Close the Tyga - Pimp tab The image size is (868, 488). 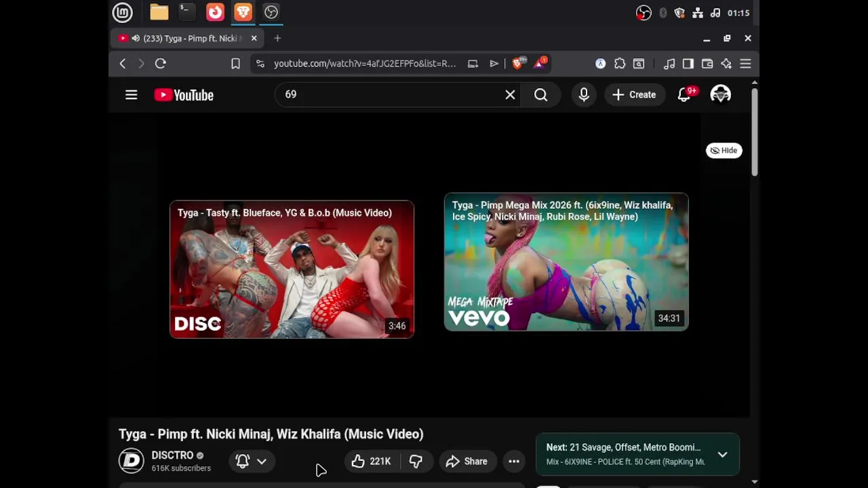(x=254, y=39)
